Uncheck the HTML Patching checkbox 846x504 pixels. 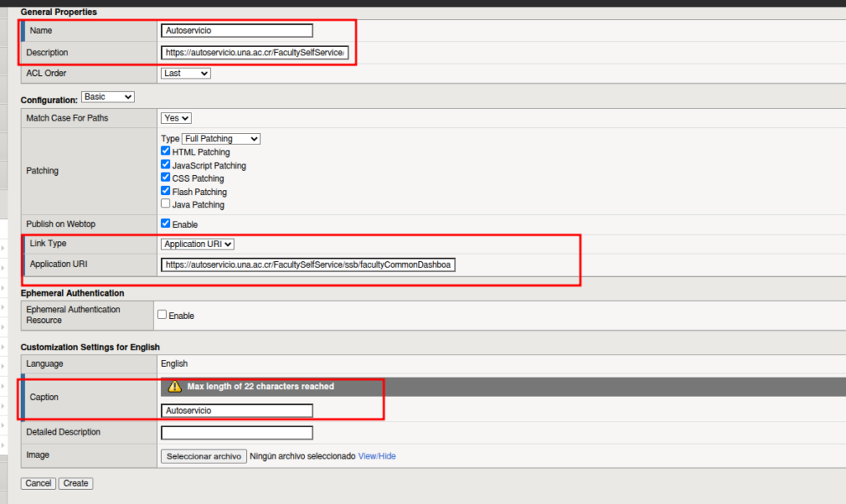click(166, 152)
